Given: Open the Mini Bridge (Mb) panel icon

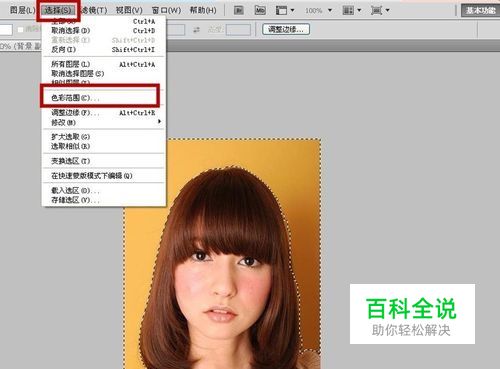Looking at the screenshot, I should (260, 10).
